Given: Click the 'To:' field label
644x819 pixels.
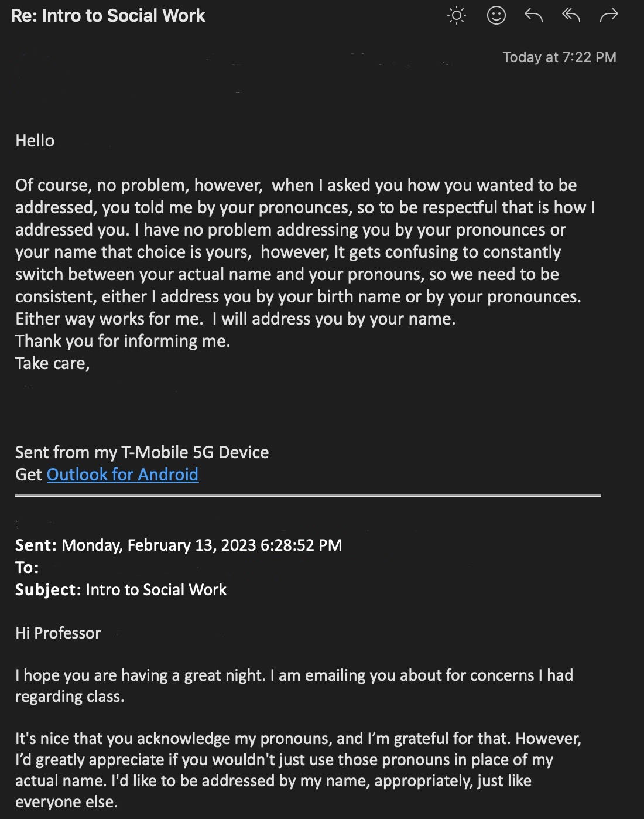Looking at the screenshot, I should click(27, 567).
